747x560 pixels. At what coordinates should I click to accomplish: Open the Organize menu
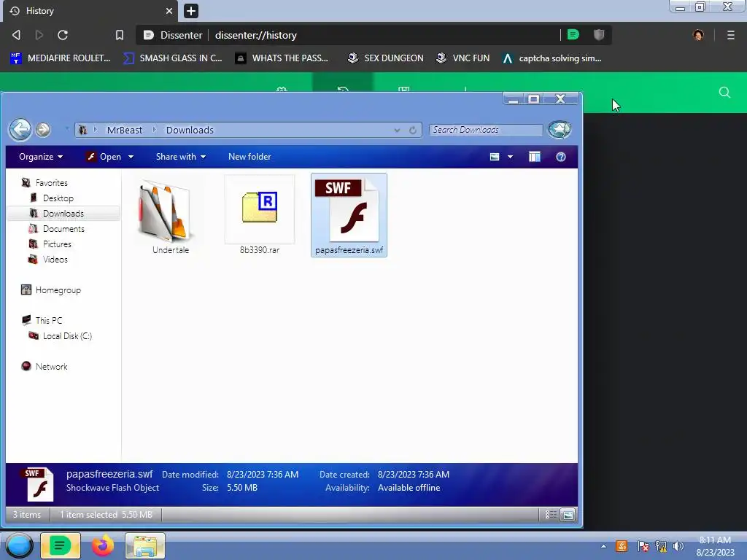click(x=41, y=157)
